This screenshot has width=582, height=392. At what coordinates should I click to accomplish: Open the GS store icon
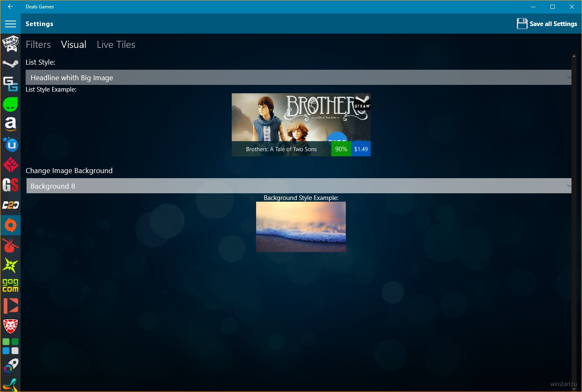pyautogui.click(x=11, y=185)
